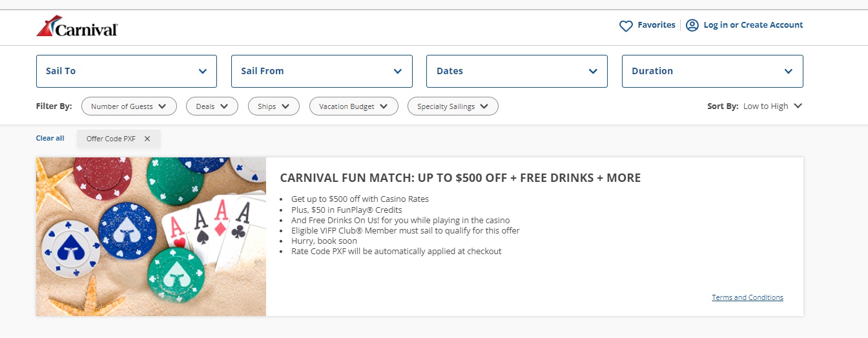Open Terms and Conditions link
Image resolution: width=868 pixels, height=338 pixels.
(747, 297)
